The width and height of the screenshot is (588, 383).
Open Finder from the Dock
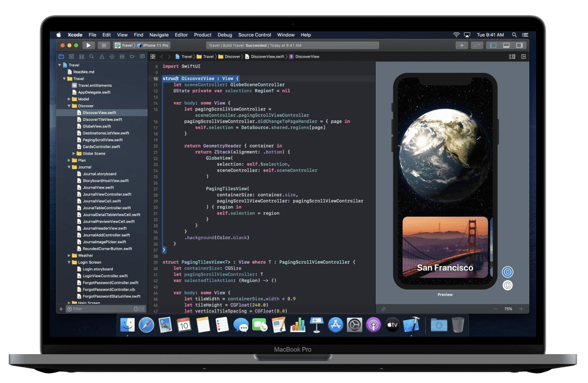[128, 325]
